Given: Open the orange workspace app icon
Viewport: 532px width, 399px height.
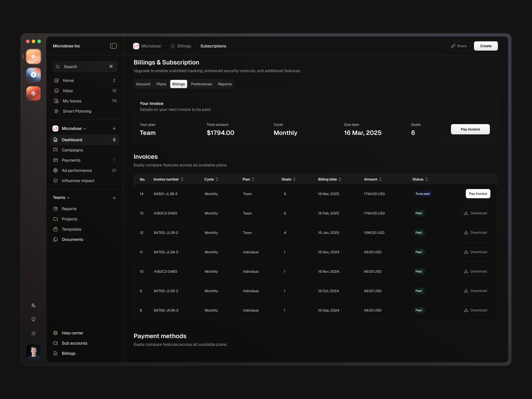Looking at the screenshot, I should [x=33, y=57].
